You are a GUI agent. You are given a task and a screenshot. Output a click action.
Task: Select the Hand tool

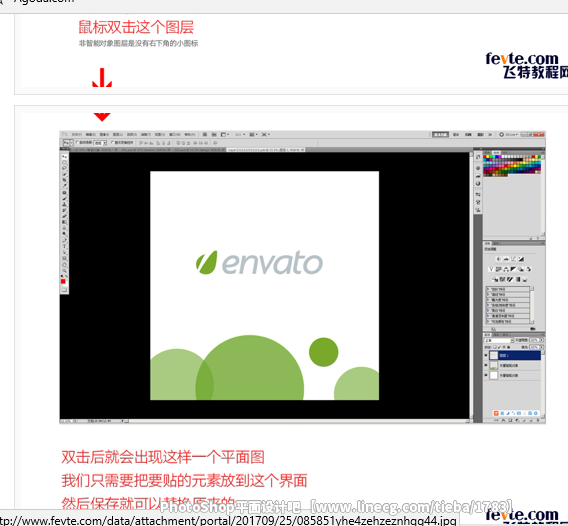[64, 265]
